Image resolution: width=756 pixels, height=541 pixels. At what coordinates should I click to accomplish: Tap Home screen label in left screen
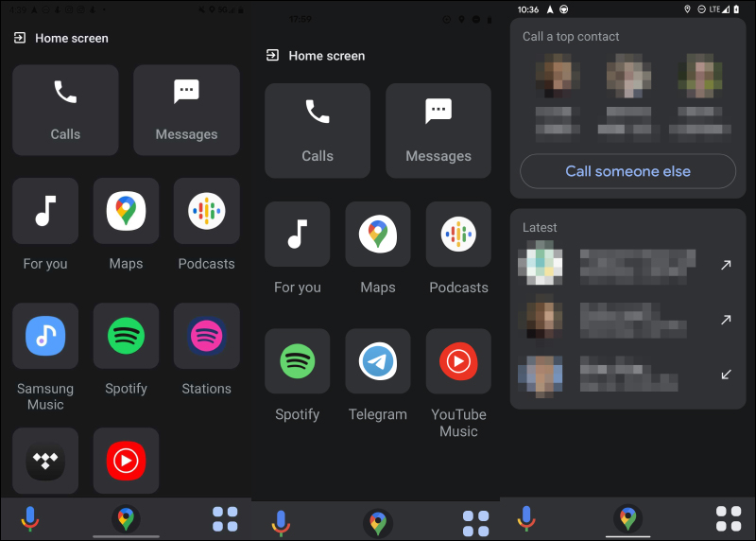tap(72, 38)
